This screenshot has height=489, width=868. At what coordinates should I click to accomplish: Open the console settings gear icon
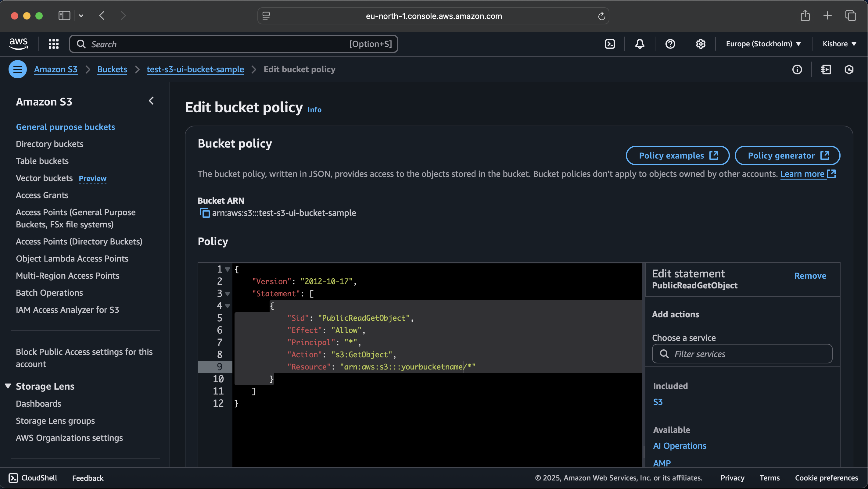click(x=701, y=44)
